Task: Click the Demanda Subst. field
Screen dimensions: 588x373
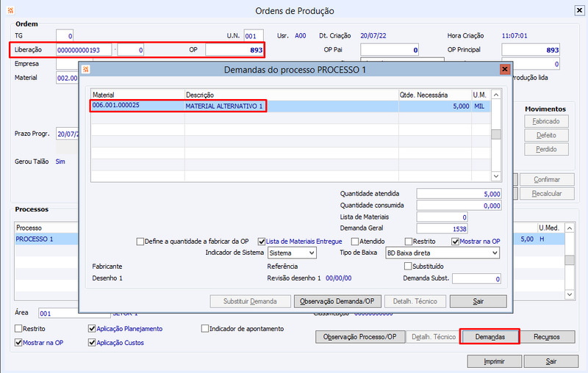Action: point(476,279)
